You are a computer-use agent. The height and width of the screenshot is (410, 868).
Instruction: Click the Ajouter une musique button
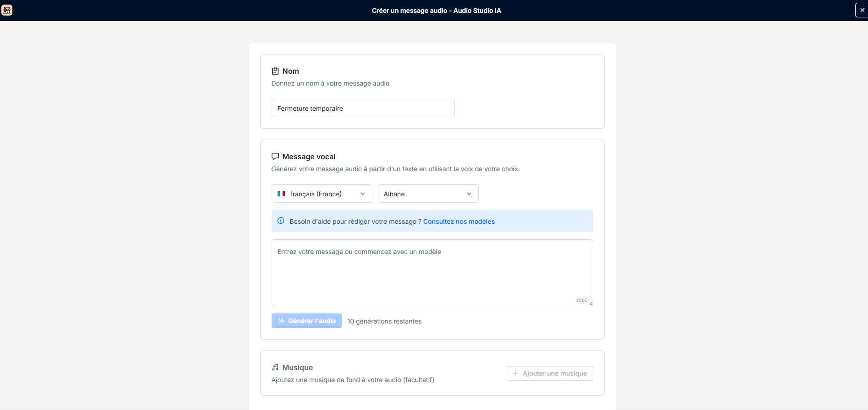[x=549, y=373]
